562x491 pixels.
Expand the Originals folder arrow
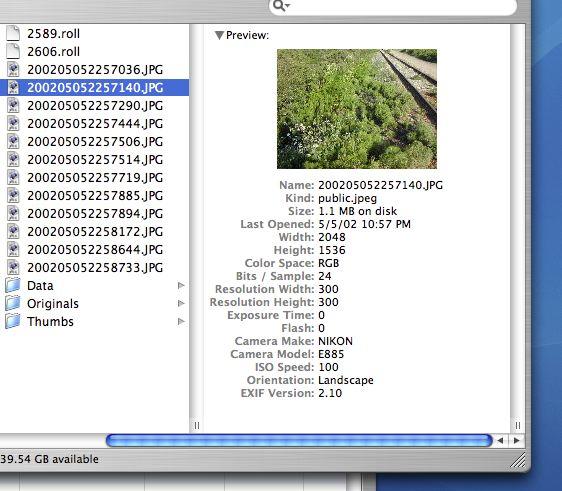[181, 303]
